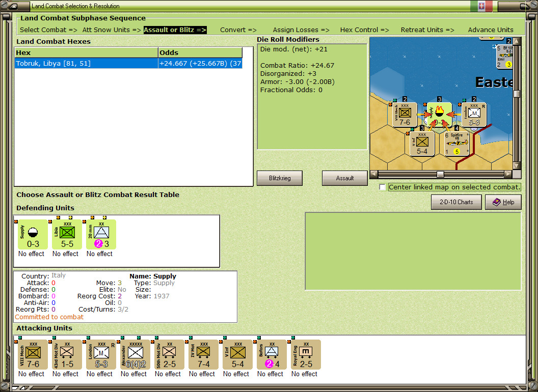
Task: Select the defending 20 mm anti-air unit
Action: click(101, 235)
